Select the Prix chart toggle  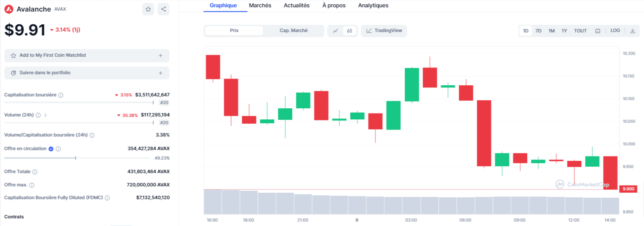[234, 31]
